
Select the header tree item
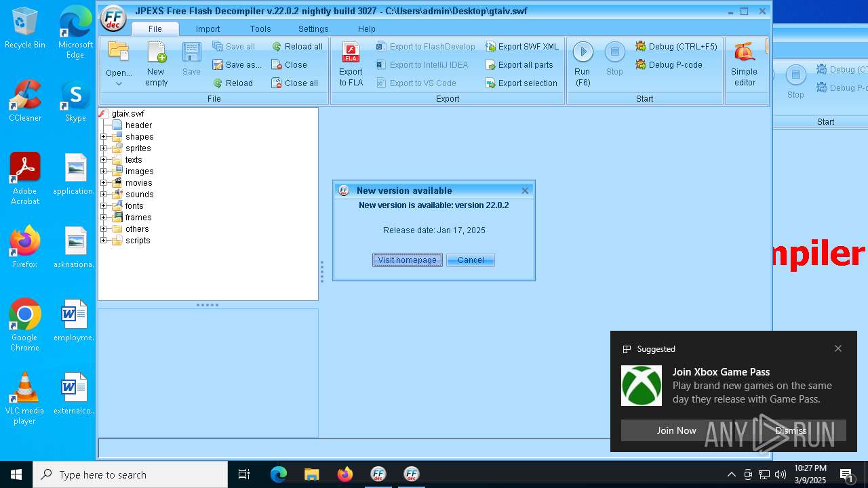(x=138, y=125)
